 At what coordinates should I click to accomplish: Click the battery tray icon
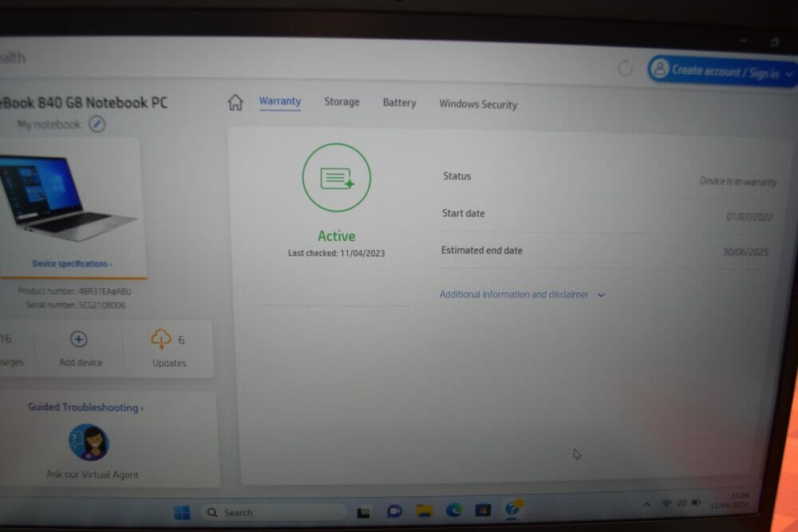(x=696, y=502)
